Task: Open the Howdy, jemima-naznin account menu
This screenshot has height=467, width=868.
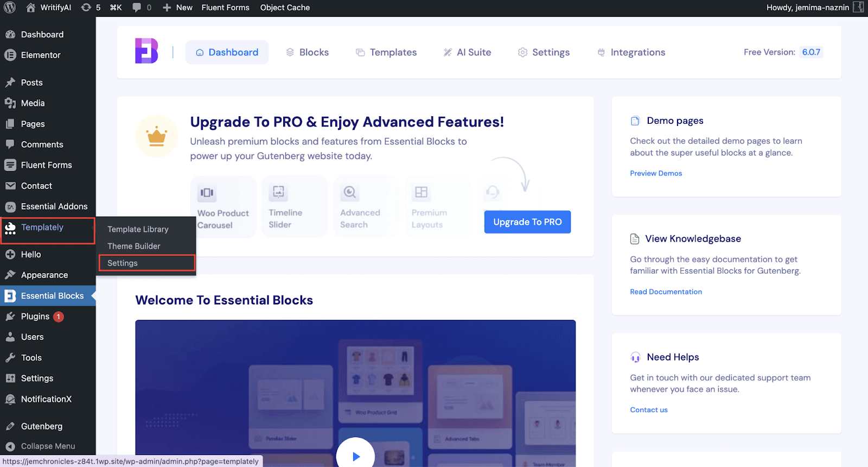Action: tap(814, 8)
